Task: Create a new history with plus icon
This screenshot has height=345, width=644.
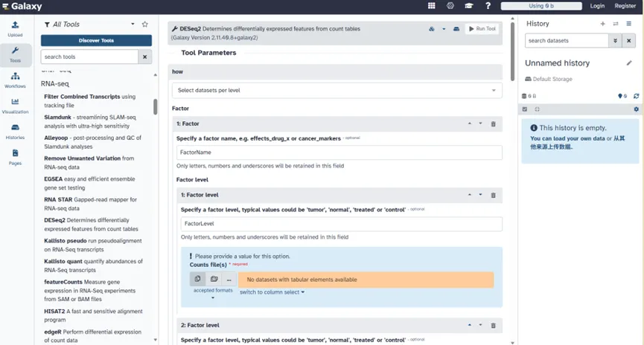Action: click(x=602, y=24)
